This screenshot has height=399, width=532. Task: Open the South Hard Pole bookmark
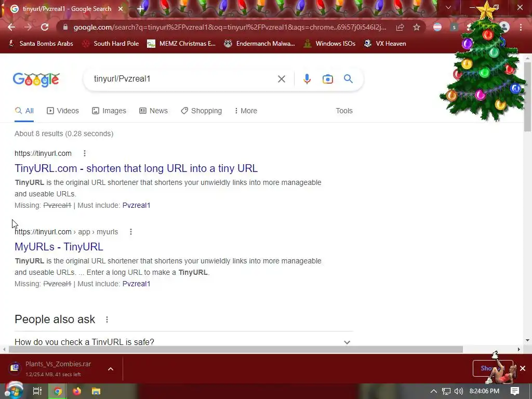[111, 44]
